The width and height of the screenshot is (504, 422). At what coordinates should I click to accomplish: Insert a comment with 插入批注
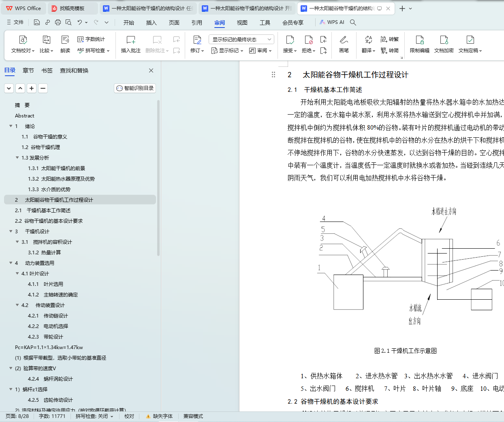coord(131,45)
